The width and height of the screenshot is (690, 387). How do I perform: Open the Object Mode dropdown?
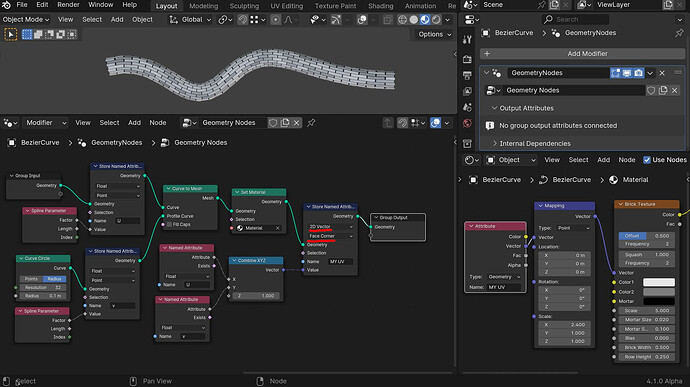(x=26, y=20)
